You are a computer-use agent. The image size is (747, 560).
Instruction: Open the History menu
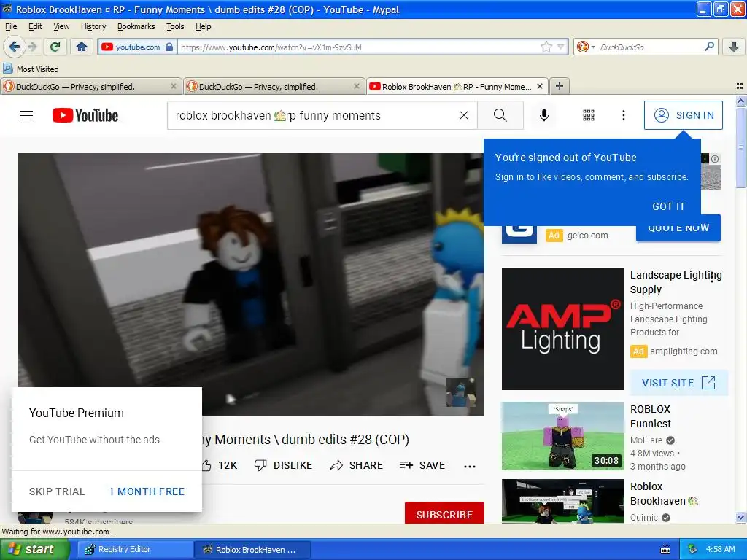point(93,26)
